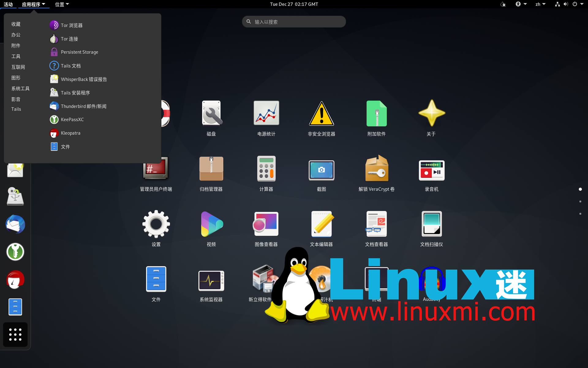Open Tor 连接 in the menu
Screen dimensions: 588x368
pyautogui.click(x=64, y=39)
